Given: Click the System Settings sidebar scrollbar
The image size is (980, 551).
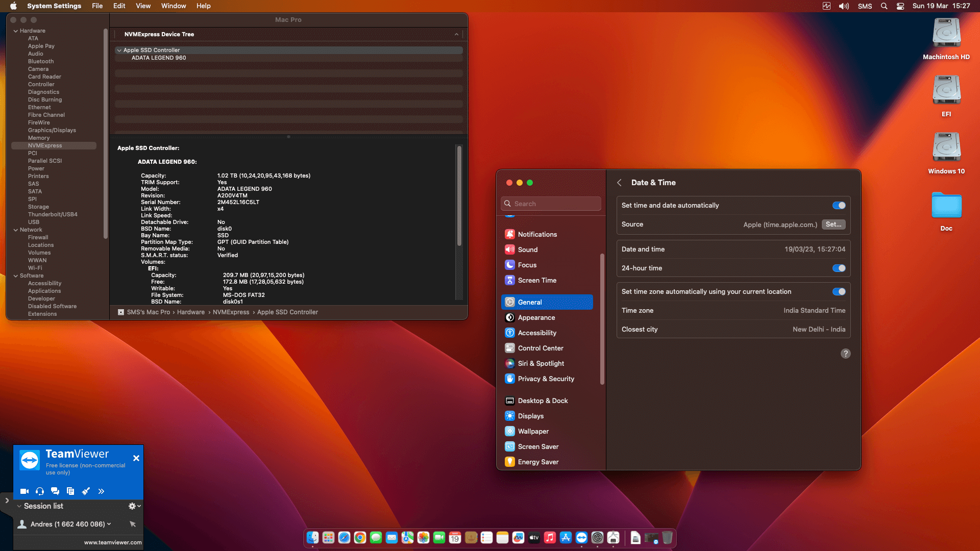Looking at the screenshot, I should pos(602,319).
